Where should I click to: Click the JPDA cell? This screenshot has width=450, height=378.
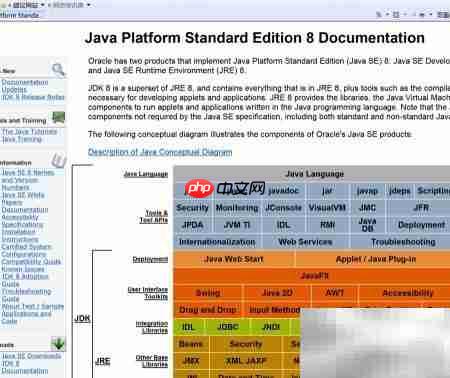192,225
